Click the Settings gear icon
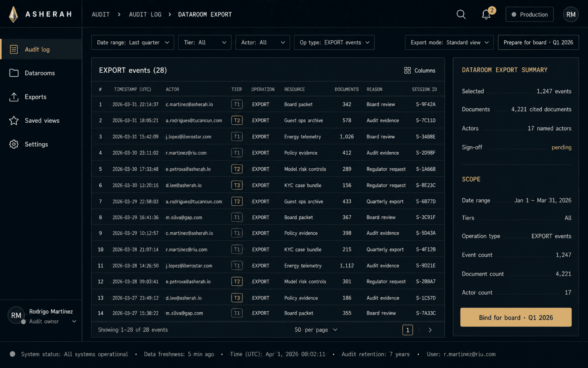This screenshot has height=368, width=588. (x=14, y=144)
